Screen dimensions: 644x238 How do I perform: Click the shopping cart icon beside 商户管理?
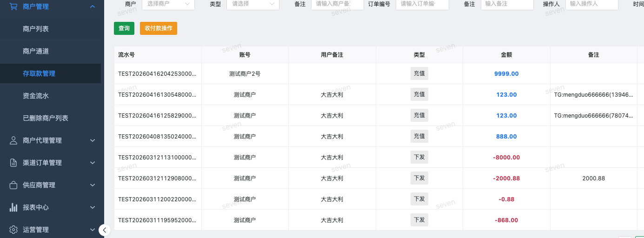13,7
